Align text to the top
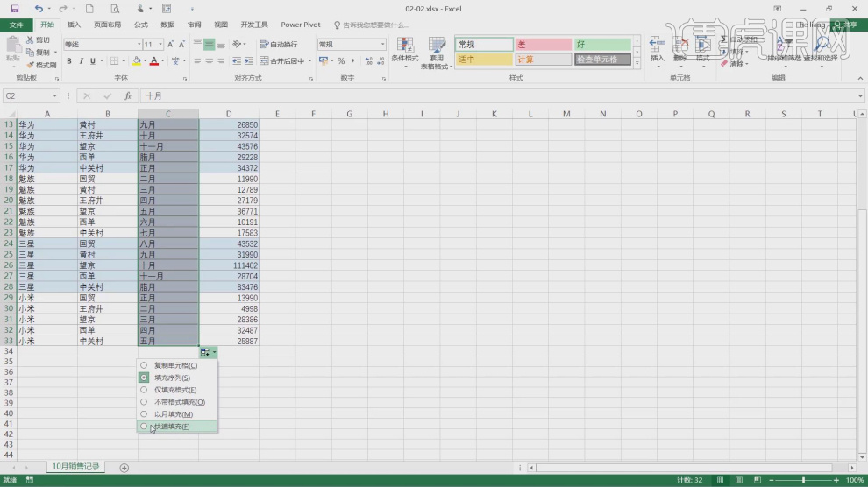Screen dimensions: 868x487 pos(197,44)
